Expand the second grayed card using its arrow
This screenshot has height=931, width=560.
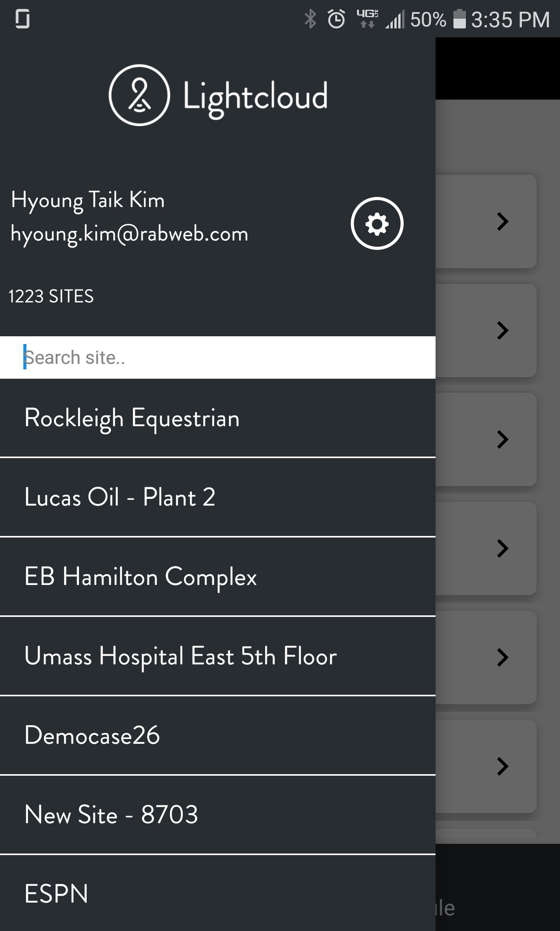pyautogui.click(x=503, y=330)
